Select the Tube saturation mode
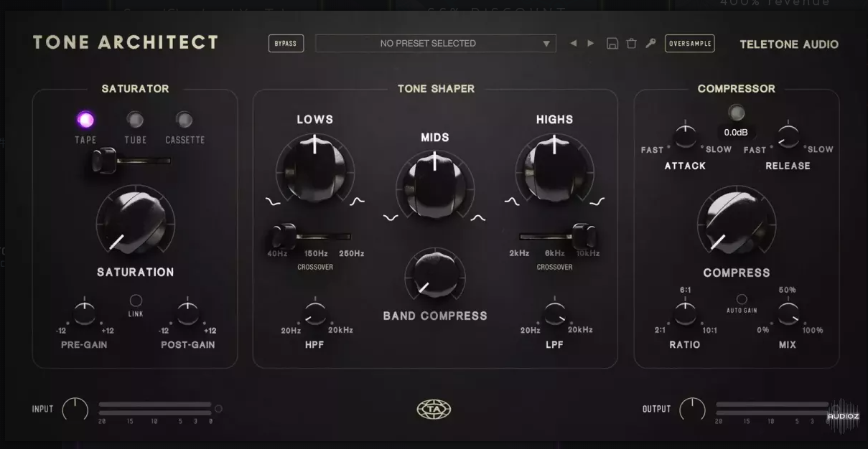This screenshot has height=449, width=868. click(x=135, y=120)
